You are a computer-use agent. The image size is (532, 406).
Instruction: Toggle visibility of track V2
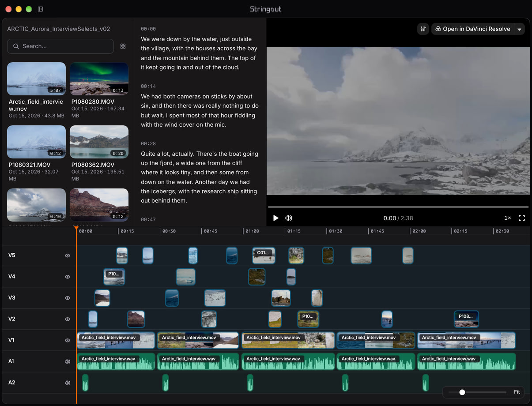[68, 319]
